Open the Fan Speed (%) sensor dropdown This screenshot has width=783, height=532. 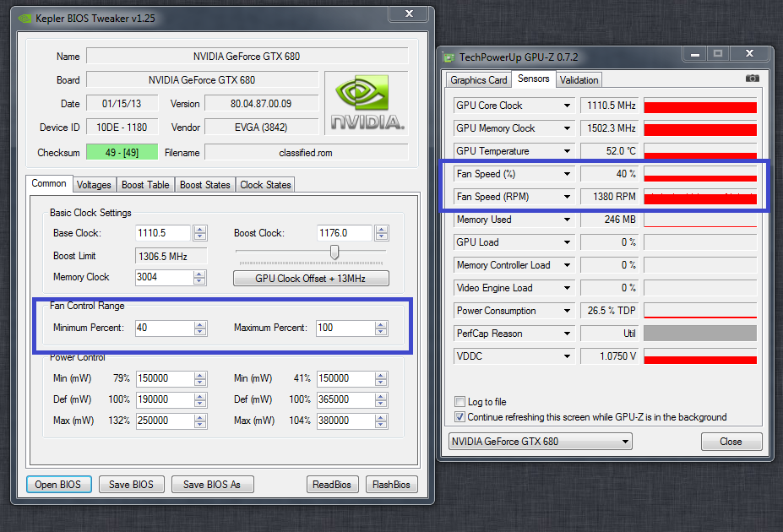(567, 174)
